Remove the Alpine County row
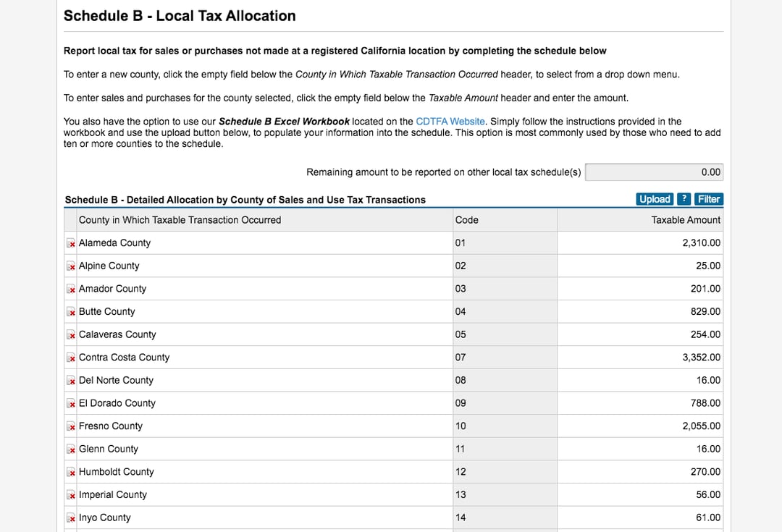This screenshot has width=782, height=532. (x=71, y=266)
